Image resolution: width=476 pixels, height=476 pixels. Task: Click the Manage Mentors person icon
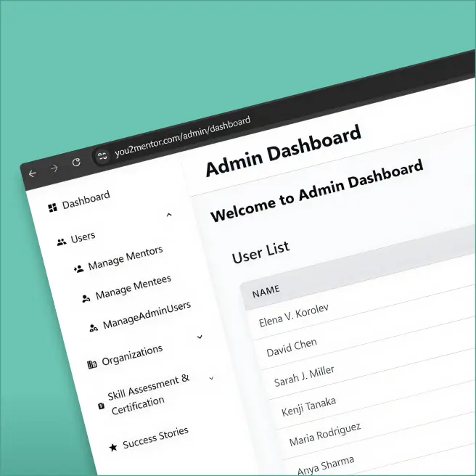pos(78,268)
